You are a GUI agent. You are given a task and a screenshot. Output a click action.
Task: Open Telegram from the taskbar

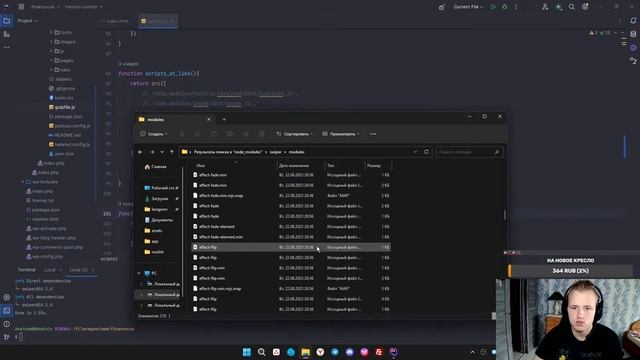click(x=335, y=352)
